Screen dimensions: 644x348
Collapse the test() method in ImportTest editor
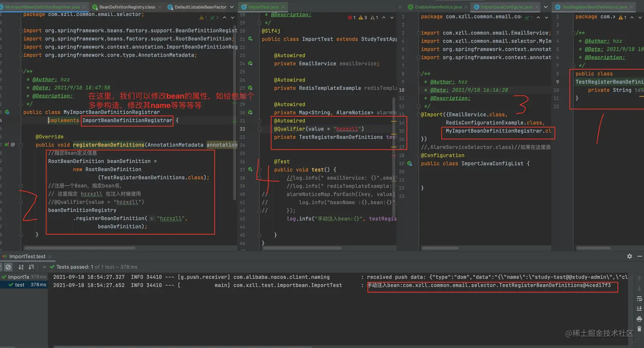pos(259,170)
